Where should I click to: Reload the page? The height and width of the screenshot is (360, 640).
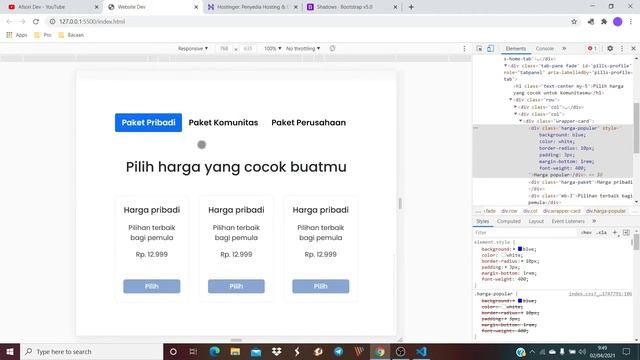click(x=36, y=22)
